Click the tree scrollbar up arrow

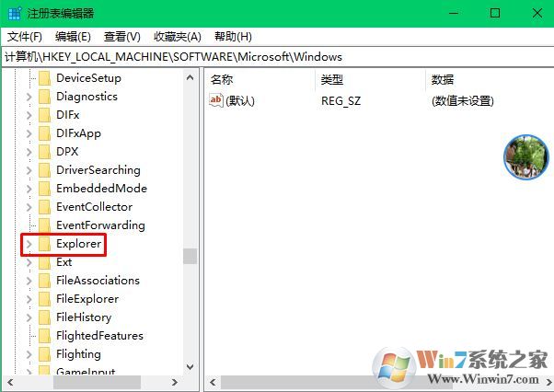[190, 77]
